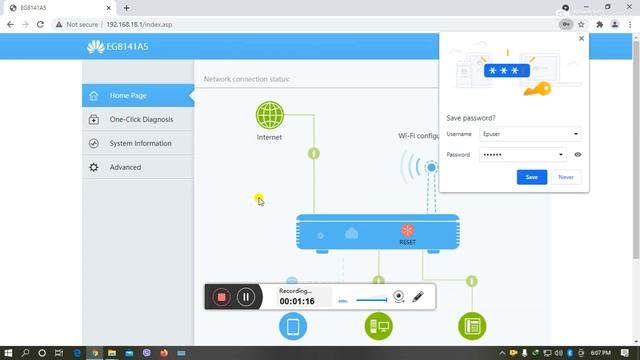Click the Not secure warning indicator
640x360 pixels.
(x=77, y=24)
